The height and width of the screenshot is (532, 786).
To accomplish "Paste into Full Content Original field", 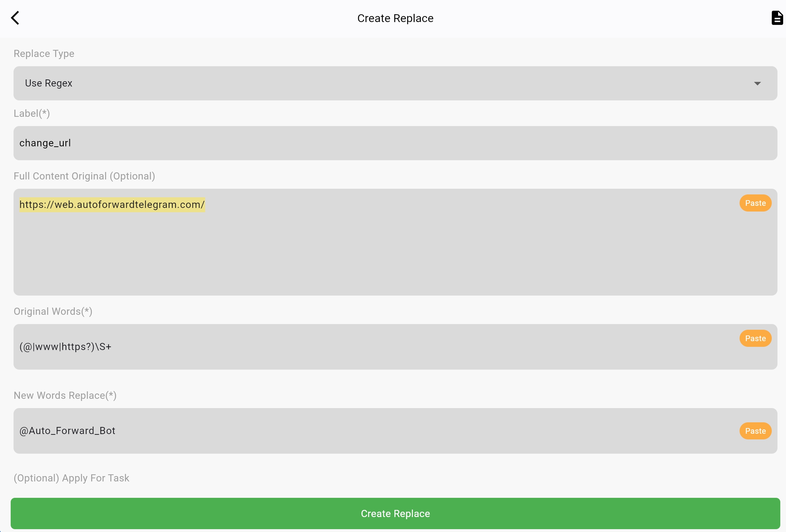I will click(755, 203).
